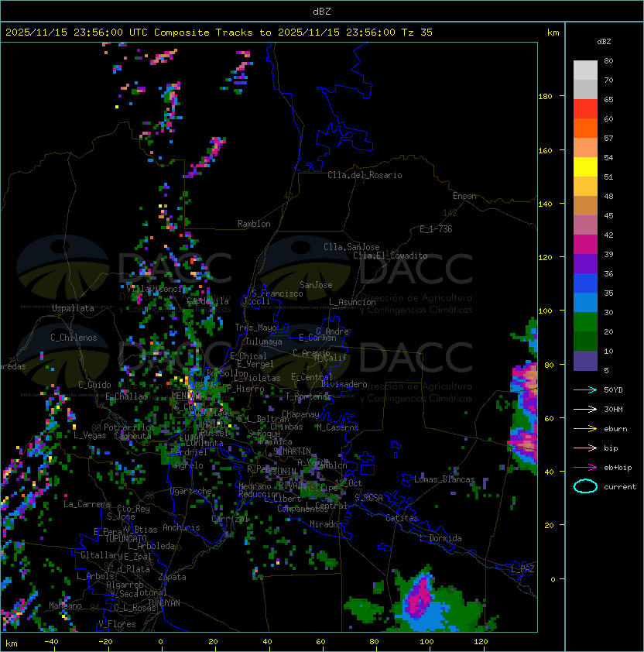Click the 'eburn' legend label
Screen dimensions: 644x652
tap(615, 429)
